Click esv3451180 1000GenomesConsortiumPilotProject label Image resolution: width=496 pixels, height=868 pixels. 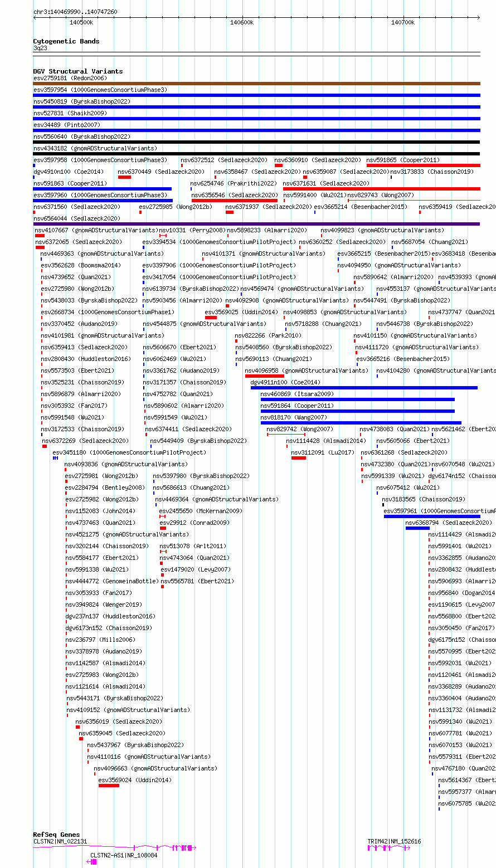click(129, 452)
